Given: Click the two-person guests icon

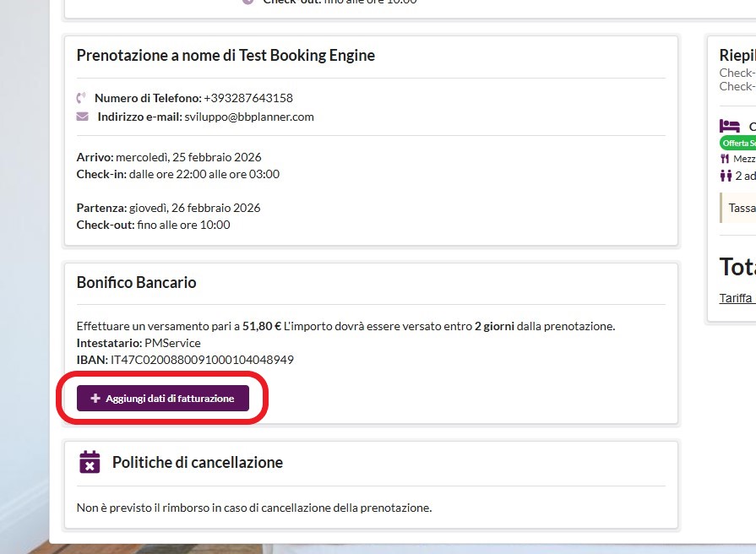Looking at the screenshot, I should (726, 176).
